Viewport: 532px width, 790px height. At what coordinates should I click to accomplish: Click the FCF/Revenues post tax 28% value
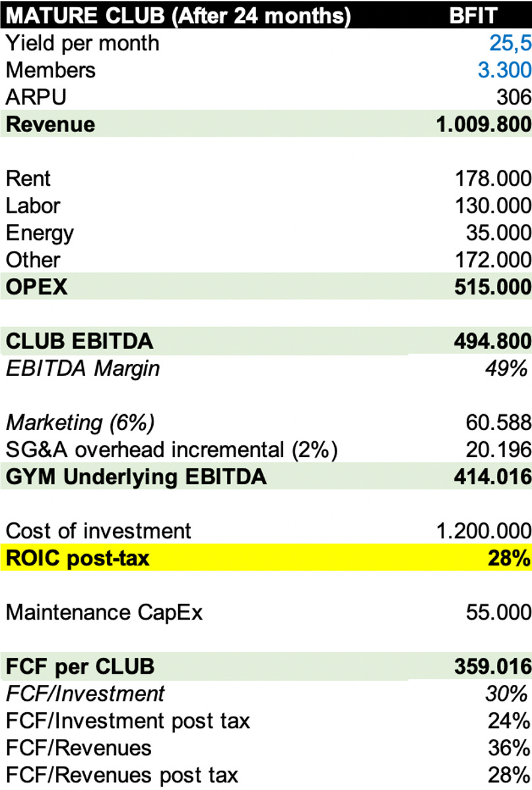(509, 776)
